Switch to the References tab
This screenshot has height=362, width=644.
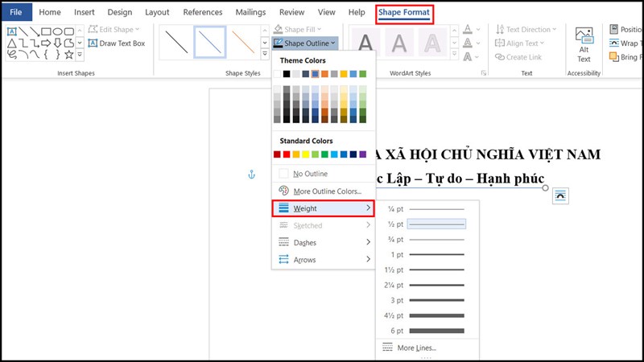[x=203, y=12]
